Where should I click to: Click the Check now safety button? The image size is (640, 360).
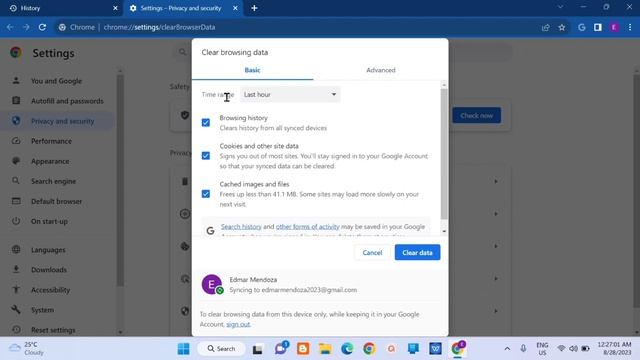[x=476, y=116]
